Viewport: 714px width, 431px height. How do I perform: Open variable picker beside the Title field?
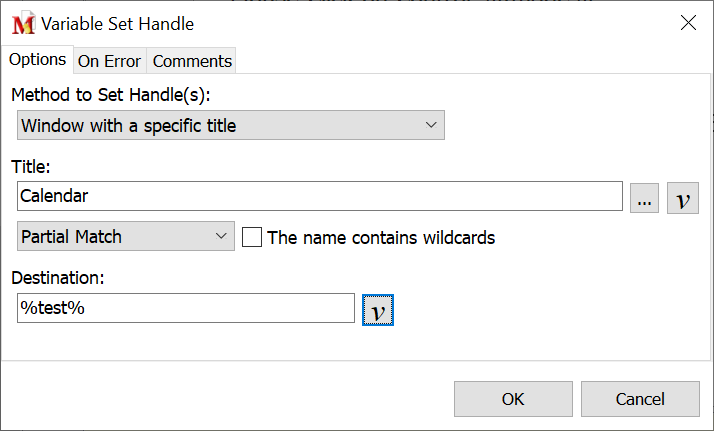[683, 197]
